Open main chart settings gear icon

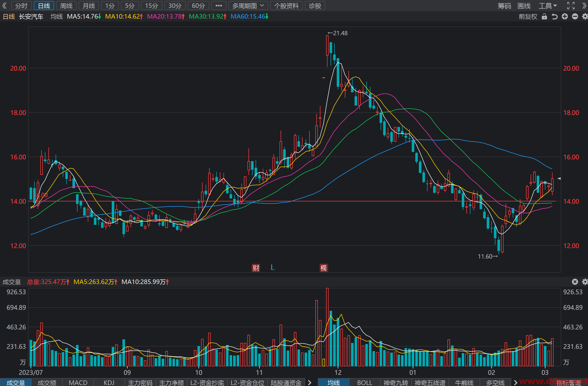point(585,17)
